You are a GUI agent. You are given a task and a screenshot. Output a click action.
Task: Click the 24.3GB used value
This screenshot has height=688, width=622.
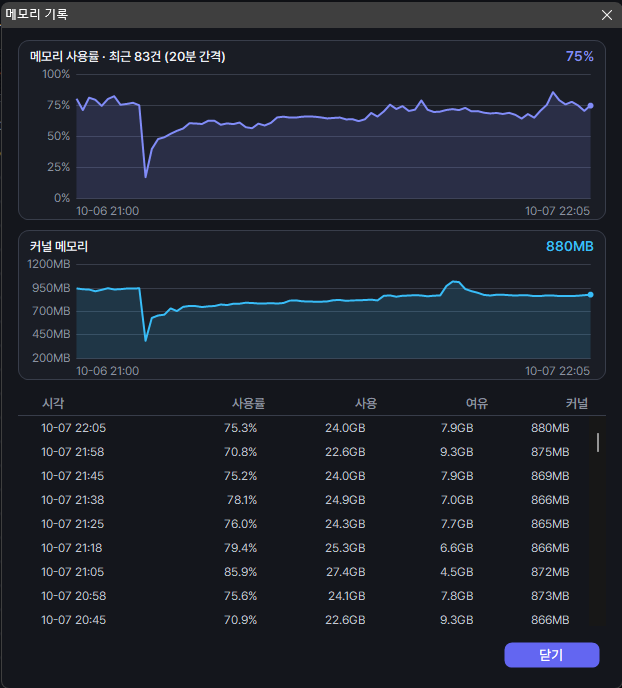tap(345, 524)
